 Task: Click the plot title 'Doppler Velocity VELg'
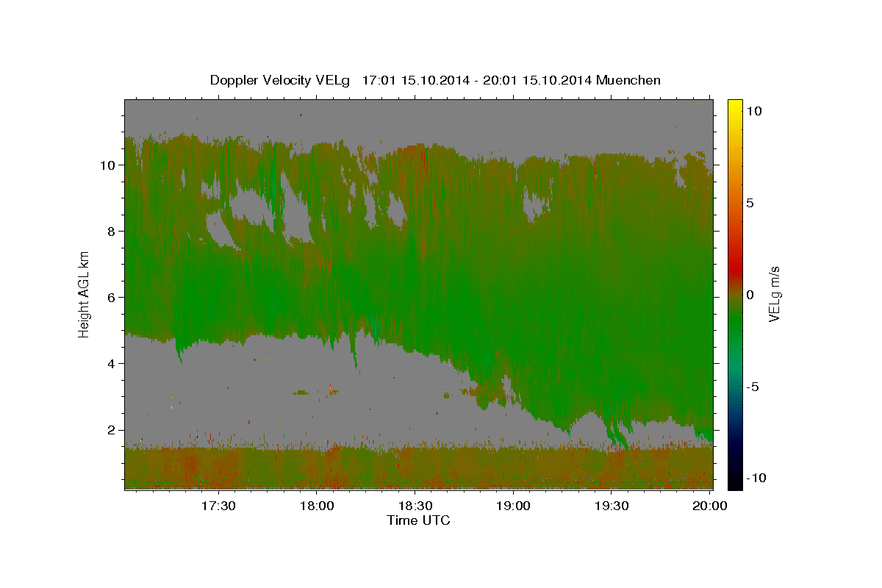(280, 80)
